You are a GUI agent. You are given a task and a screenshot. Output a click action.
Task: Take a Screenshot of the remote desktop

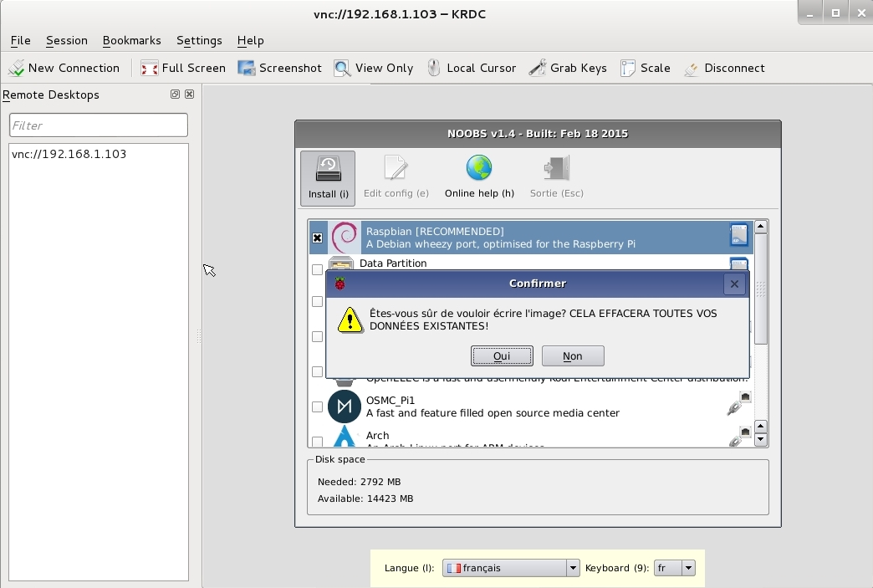coord(279,68)
